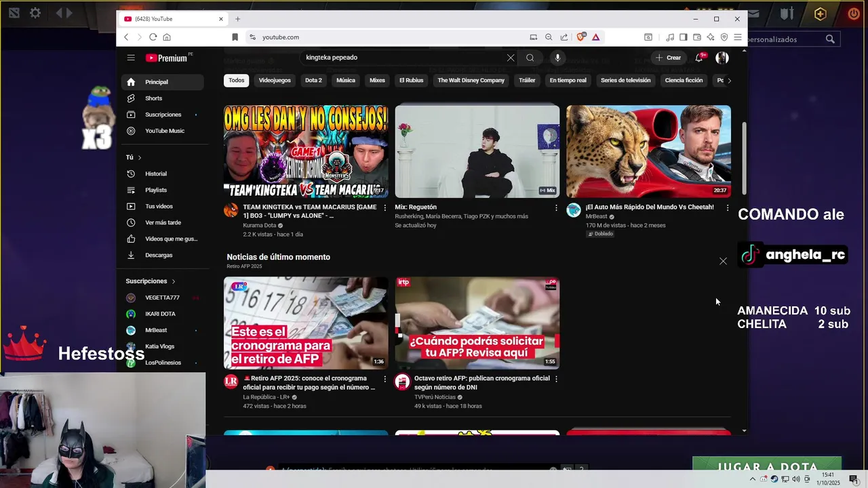Close the YouTube browser tab
This screenshot has width=868, height=488.
pos(220,19)
